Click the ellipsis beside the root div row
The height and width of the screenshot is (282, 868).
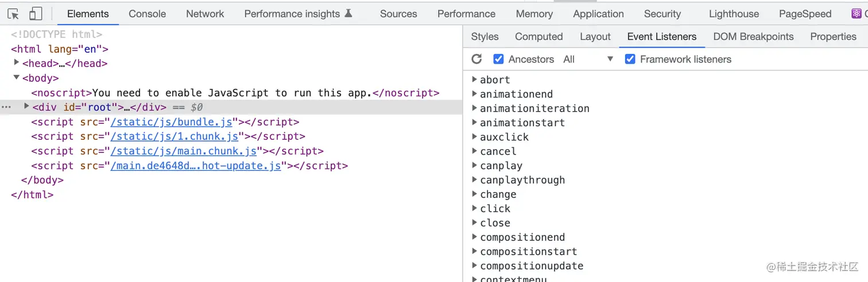coord(6,107)
